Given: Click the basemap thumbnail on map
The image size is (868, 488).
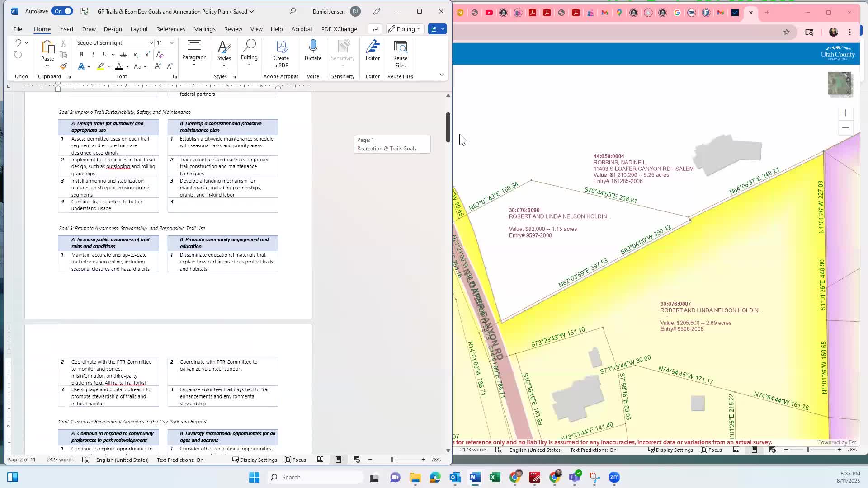Looking at the screenshot, I should pyautogui.click(x=840, y=84).
